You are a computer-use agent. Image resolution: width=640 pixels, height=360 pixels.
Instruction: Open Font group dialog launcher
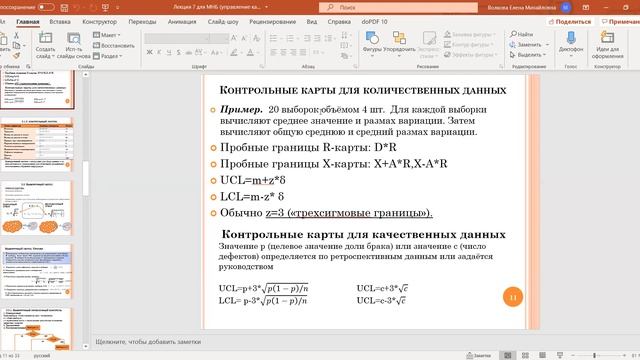262,66
